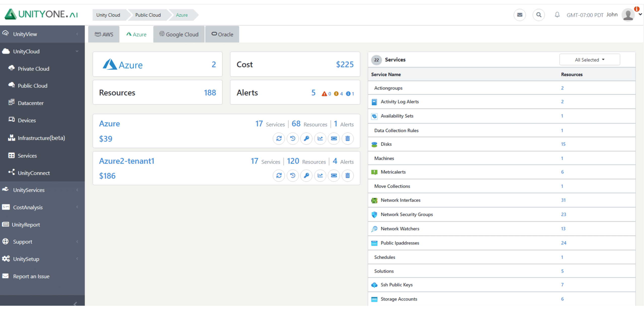
Task: Click the Ssh Public Keys service icon
Action: point(374,285)
